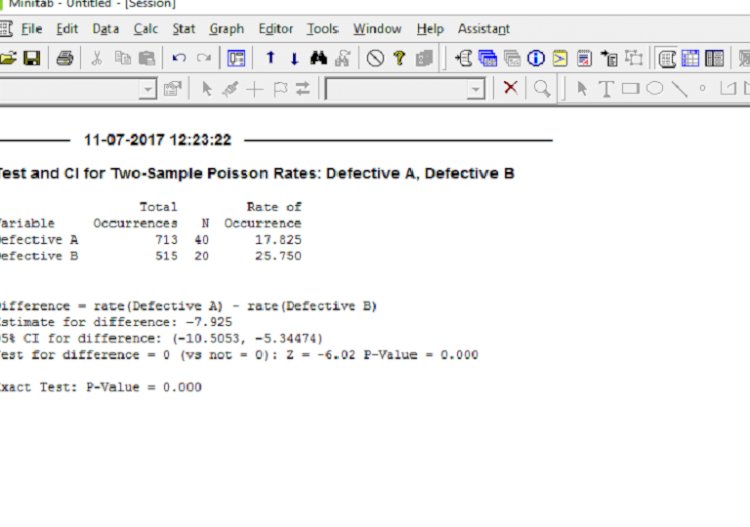Click the rate value 17.825

pyautogui.click(x=278, y=239)
